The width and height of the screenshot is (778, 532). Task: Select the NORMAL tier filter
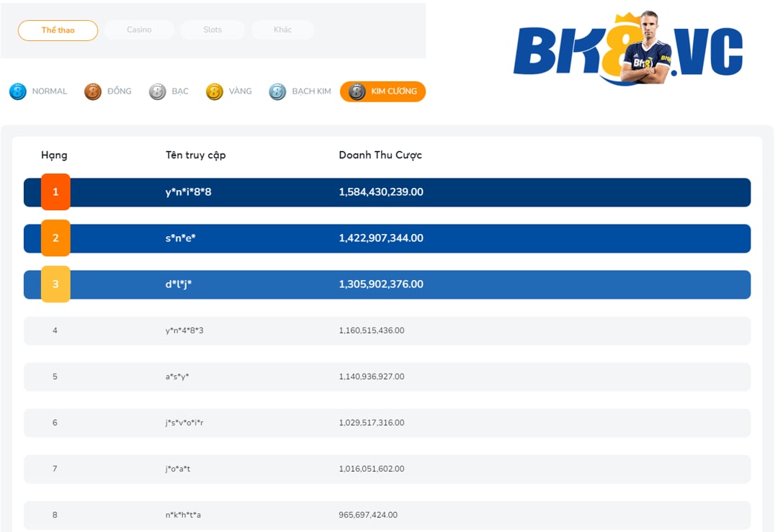point(39,91)
